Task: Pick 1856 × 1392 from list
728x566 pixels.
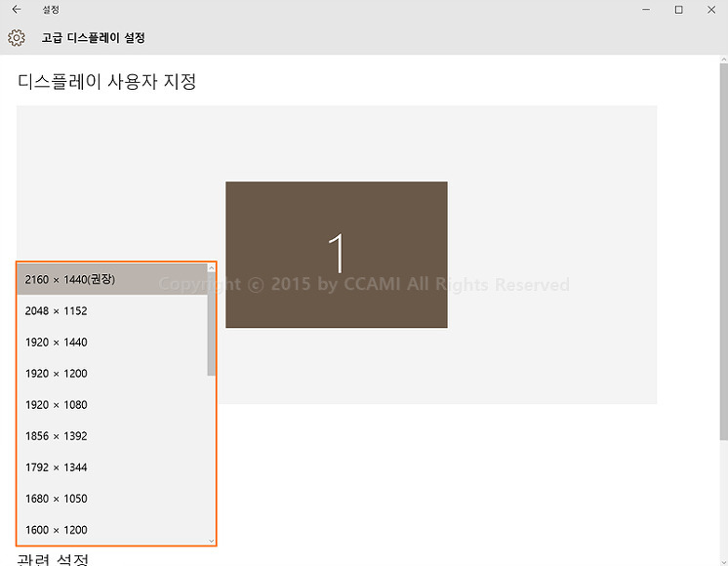Action: 112,436
